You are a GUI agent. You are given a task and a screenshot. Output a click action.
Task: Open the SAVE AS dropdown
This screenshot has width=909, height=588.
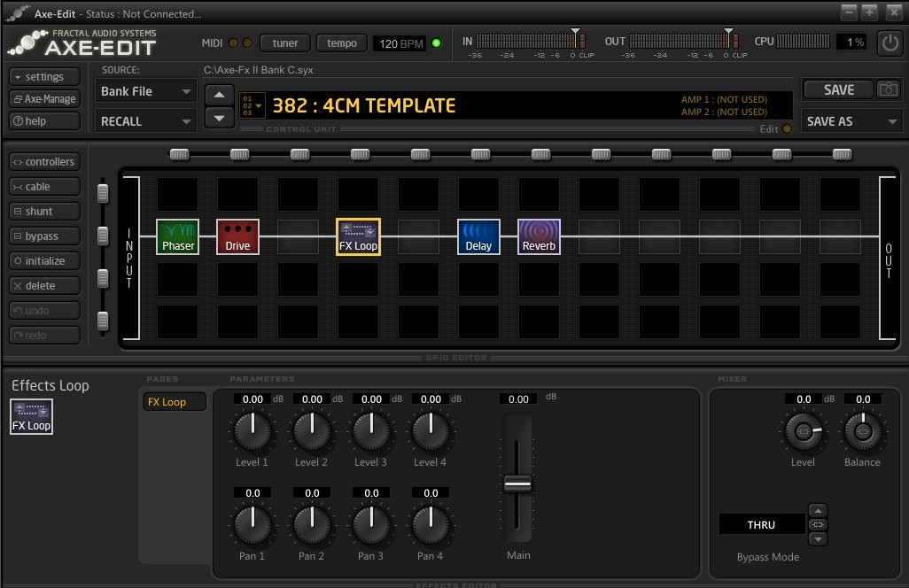click(851, 121)
